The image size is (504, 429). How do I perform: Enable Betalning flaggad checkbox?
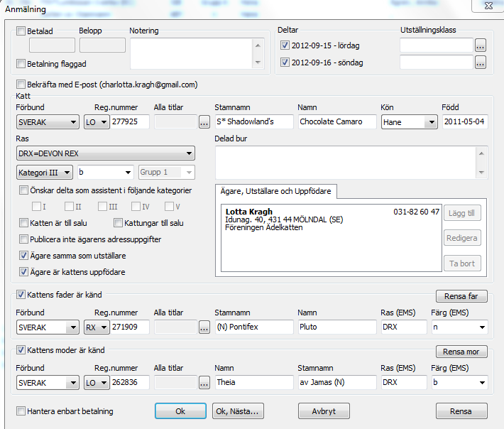[x=21, y=64]
